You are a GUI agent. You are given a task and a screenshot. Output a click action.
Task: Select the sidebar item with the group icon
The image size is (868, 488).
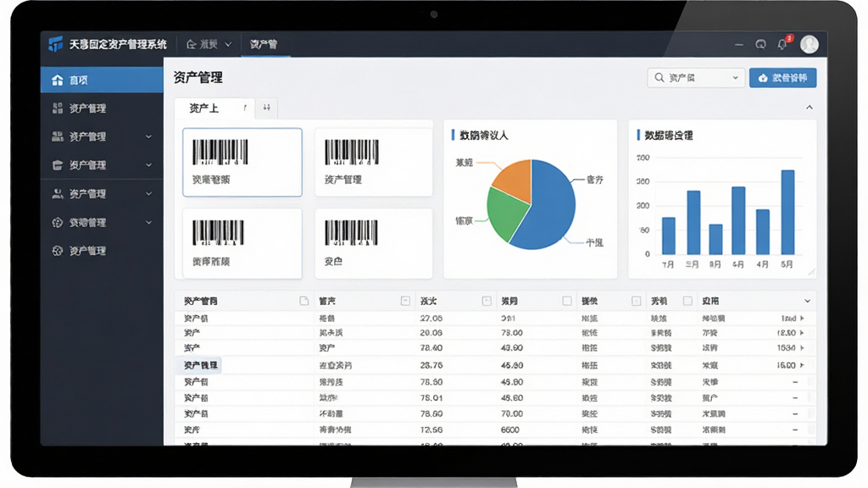point(102,136)
